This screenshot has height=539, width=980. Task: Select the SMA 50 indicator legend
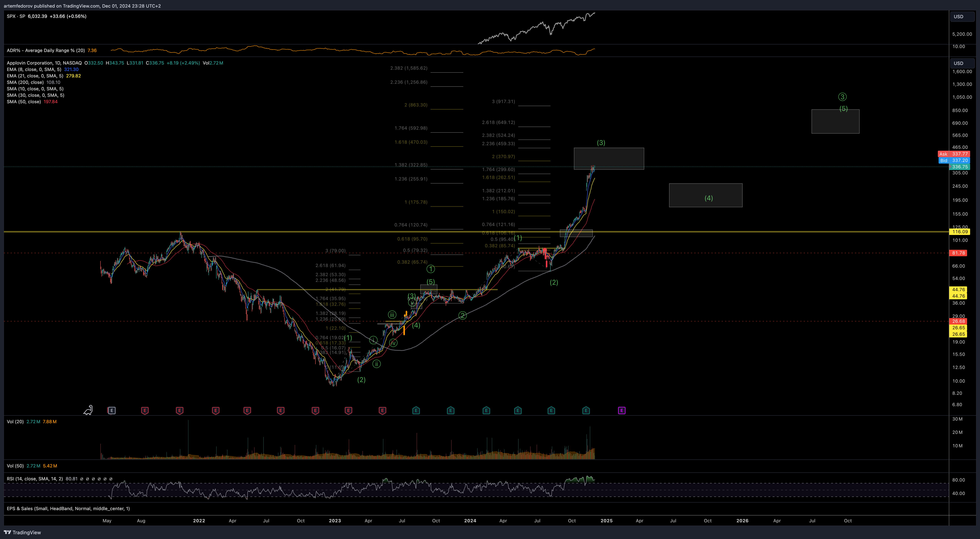pos(24,102)
